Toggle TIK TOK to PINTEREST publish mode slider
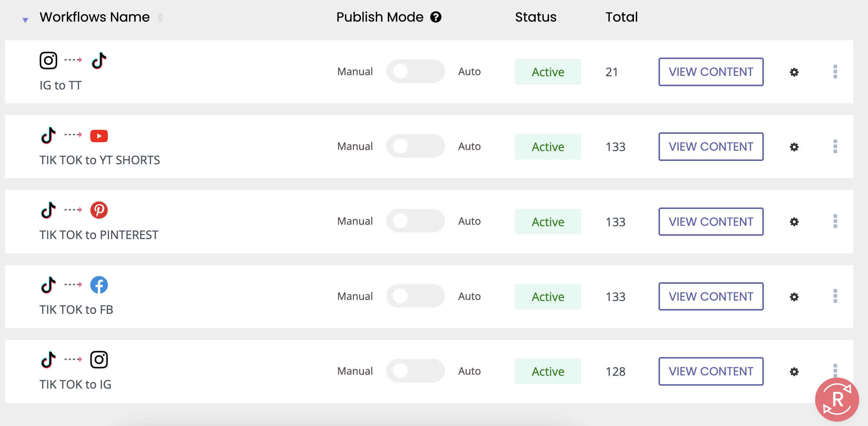Viewport: 868px width, 426px height. tap(415, 221)
